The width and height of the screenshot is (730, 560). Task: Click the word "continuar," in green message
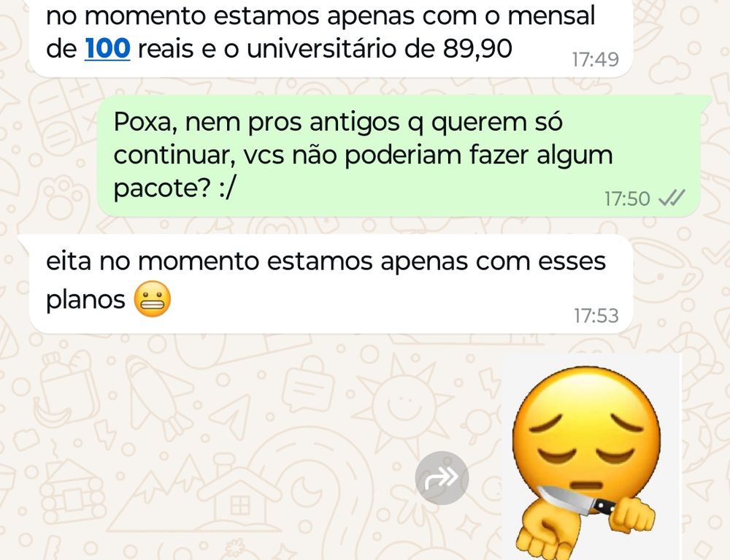[x=174, y=156]
